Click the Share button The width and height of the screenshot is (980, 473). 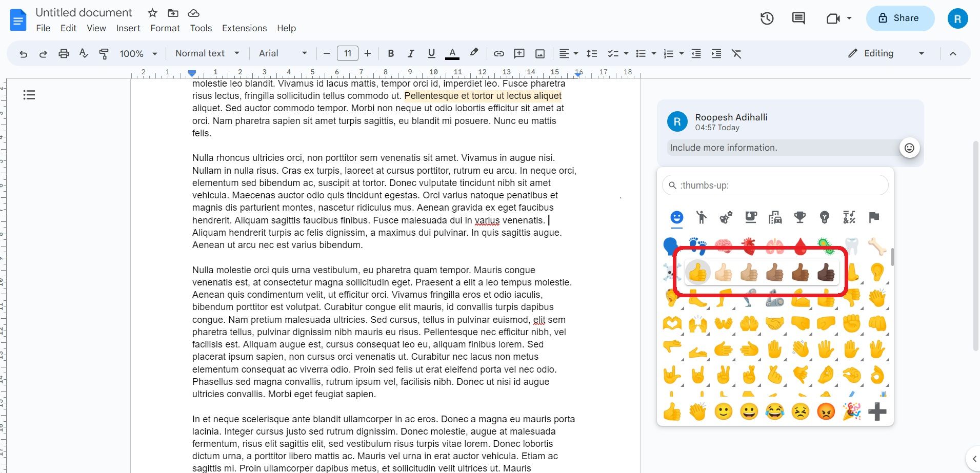(x=899, y=18)
